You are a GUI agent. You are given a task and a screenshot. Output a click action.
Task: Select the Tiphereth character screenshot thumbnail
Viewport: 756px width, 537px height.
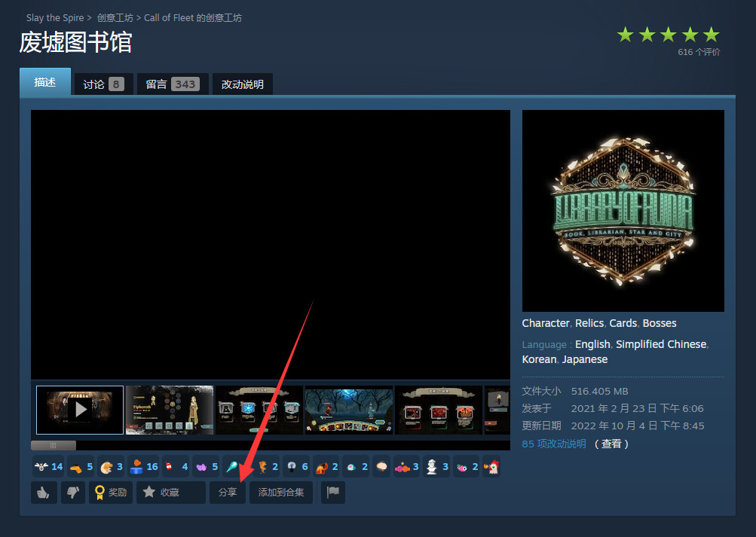pos(170,410)
